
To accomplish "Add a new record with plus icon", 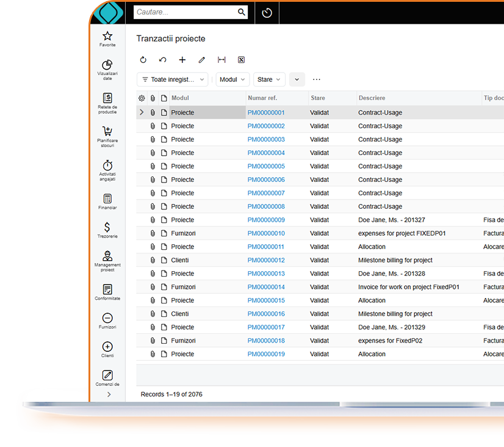I will click(182, 60).
